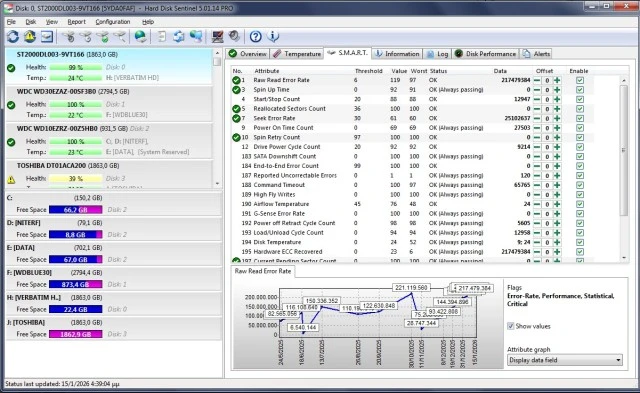Toggle Enable checkbox for Spin Up Time
This screenshot has width=640, height=393.
(x=580, y=90)
